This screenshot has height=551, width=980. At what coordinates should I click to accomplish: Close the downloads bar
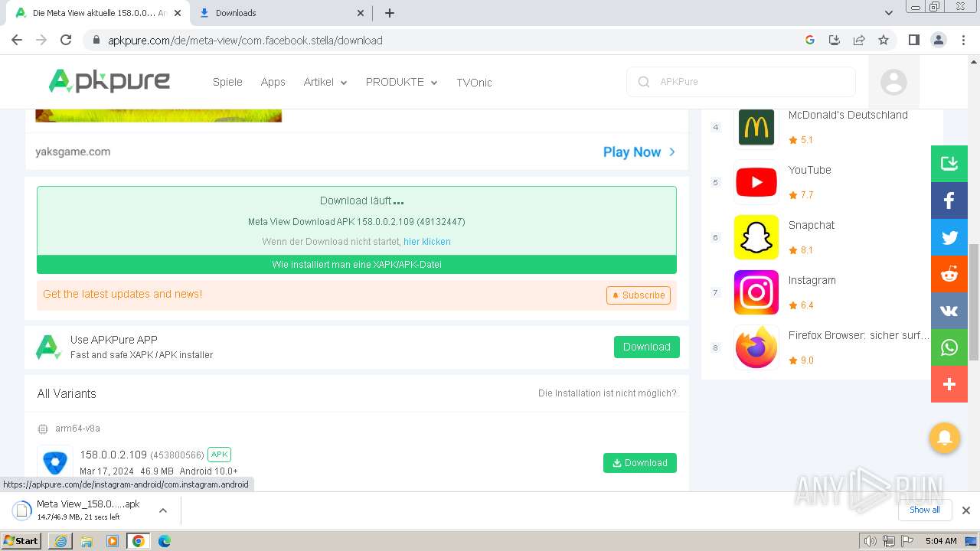(965, 510)
